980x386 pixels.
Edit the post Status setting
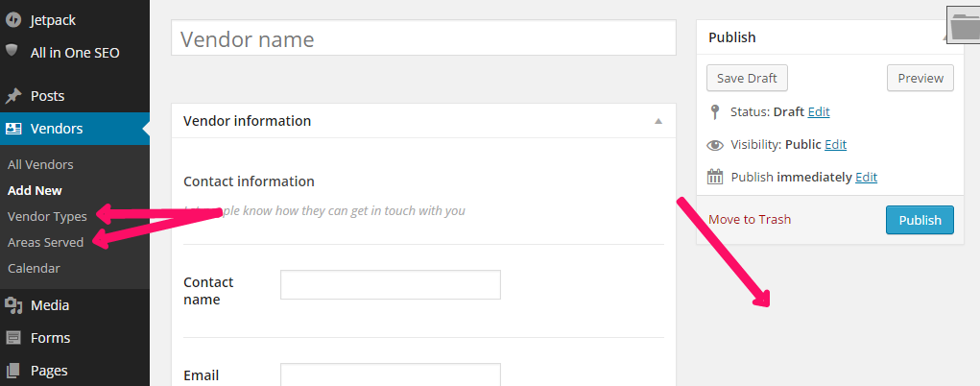tap(818, 112)
